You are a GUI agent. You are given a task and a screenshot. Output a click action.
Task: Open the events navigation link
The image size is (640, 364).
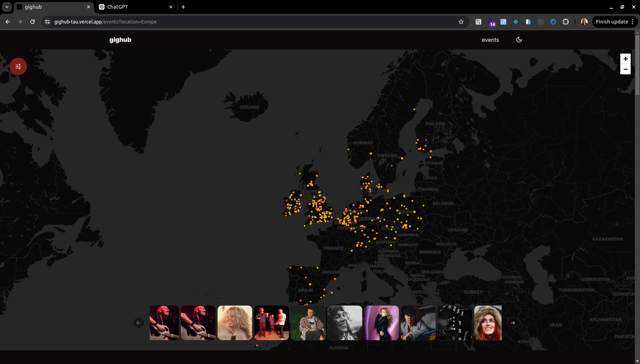tap(490, 40)
